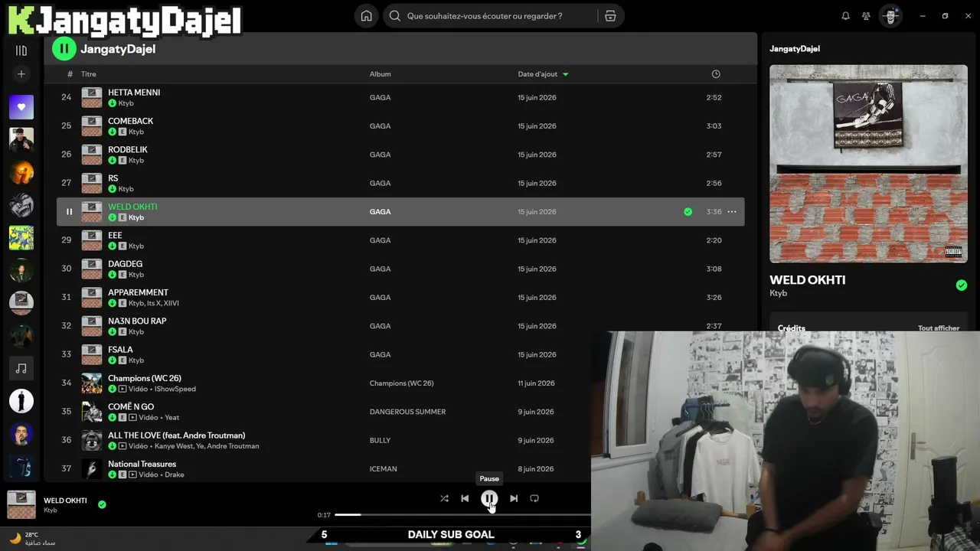Pause playback in the bottom player bar
Image resolution: width=980 pixels, height=551 pixels.
489,498
